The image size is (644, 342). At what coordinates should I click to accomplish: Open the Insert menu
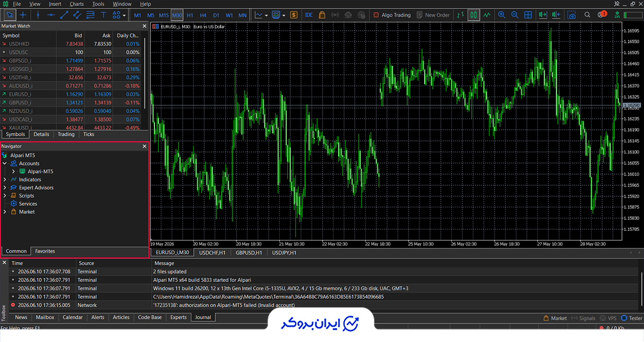click(x=55, y=4)
